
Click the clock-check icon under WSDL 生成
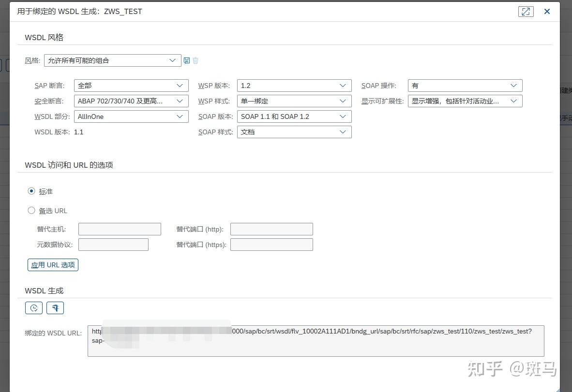tap(33, 307)
